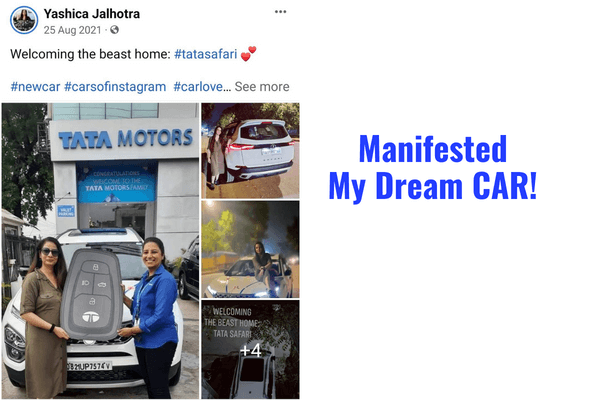Click the red hearts emoji
Image resolution: width=600 pixels, height=400 pixels.
[x=248, y=54]
